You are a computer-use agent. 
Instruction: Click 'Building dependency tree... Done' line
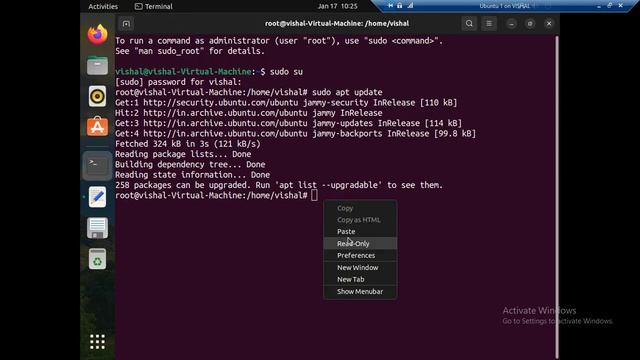coord(190,164)
